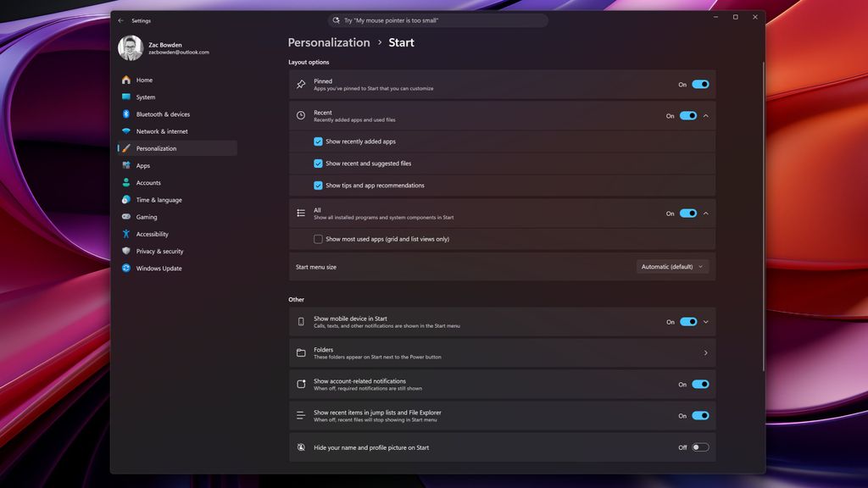Click the clock icon in the Recent row
Image resolution: width=868 pixels, height=488 pixels.
(301, 115)
